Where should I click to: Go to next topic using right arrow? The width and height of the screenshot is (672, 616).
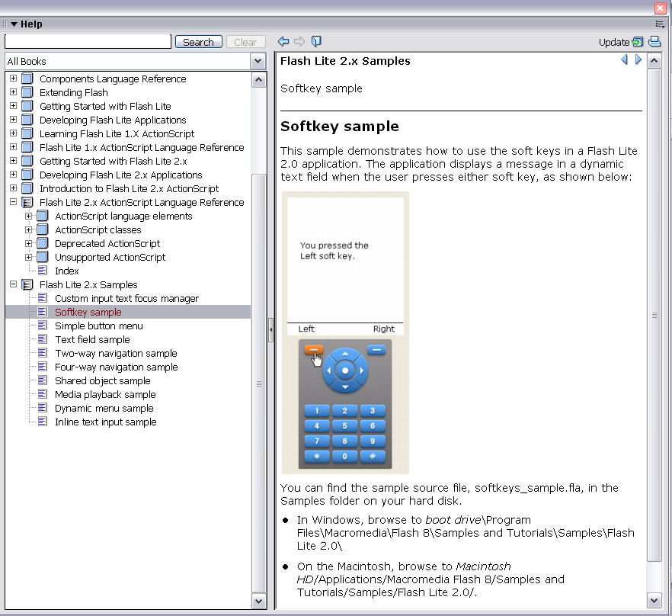click(x=638, y=60)
